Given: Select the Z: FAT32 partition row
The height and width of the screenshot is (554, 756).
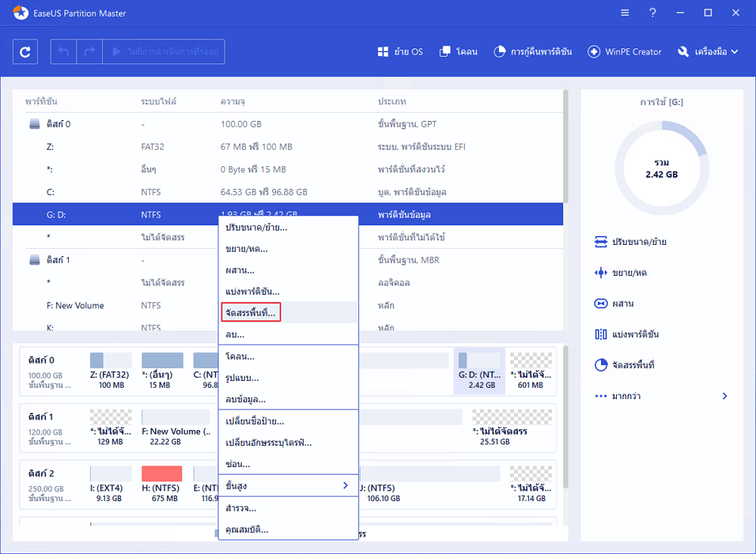Looking at the screenshot, I should [x=288, y=147].
